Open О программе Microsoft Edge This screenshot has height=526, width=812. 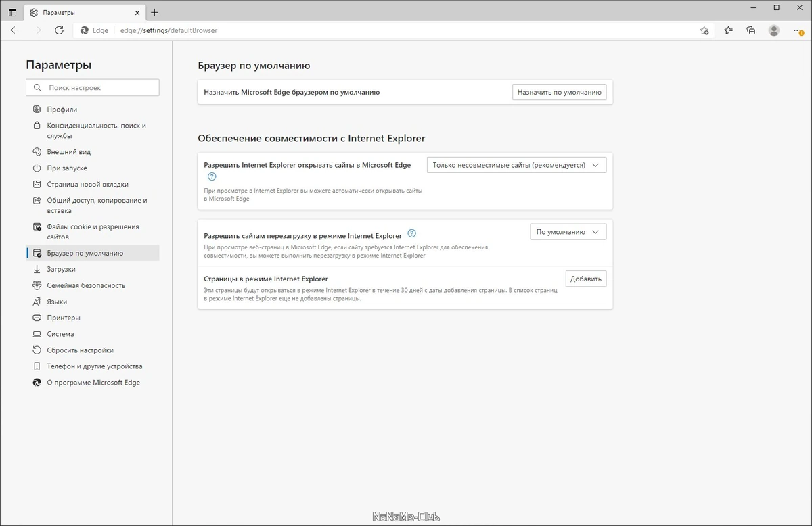(x=93, y=383)
